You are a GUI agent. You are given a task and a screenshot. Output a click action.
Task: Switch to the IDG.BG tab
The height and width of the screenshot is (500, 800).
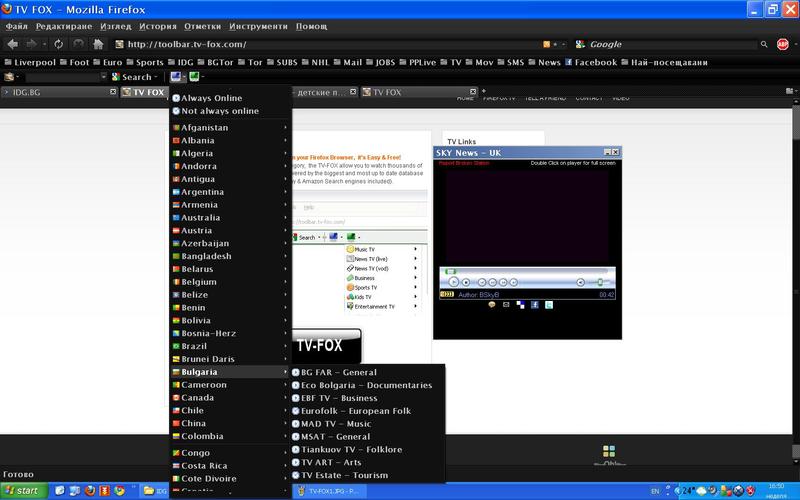point(60,92)
